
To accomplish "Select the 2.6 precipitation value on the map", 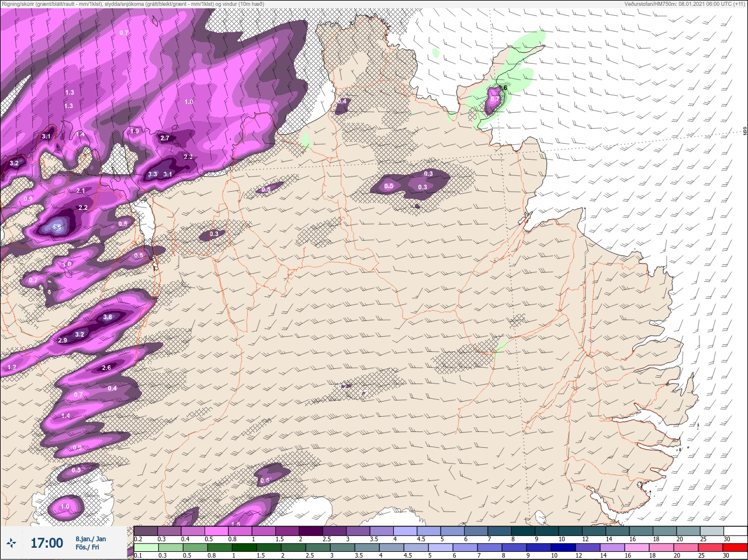I will (106, 368).
